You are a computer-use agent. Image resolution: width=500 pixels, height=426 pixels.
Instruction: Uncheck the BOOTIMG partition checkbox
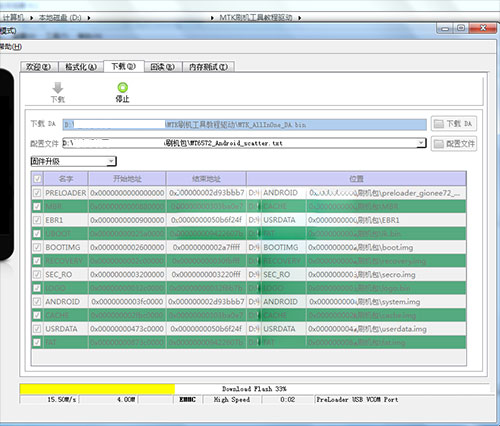coord(37,247)
